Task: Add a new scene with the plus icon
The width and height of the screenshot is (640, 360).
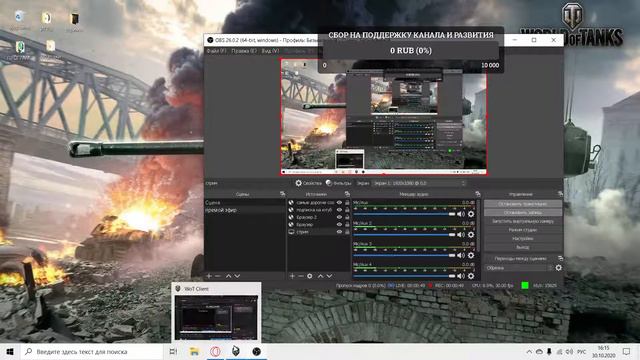Action: point(209,276)
